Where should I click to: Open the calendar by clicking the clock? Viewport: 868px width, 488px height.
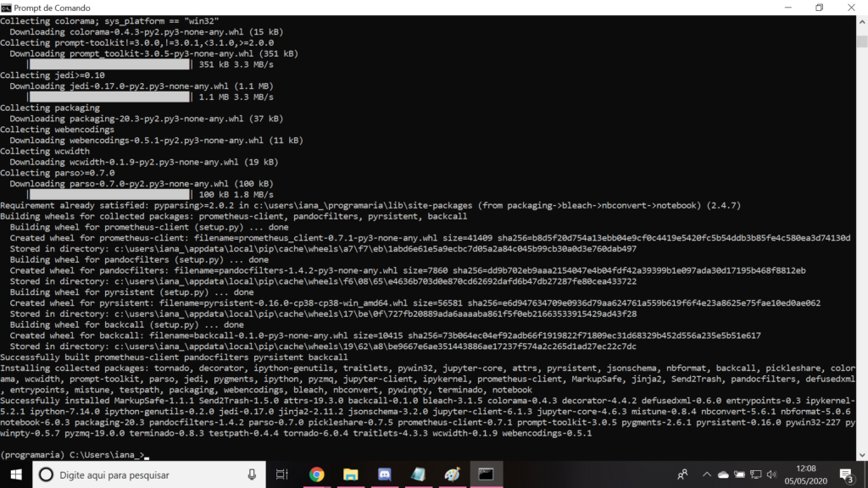[x=805, y=474]
